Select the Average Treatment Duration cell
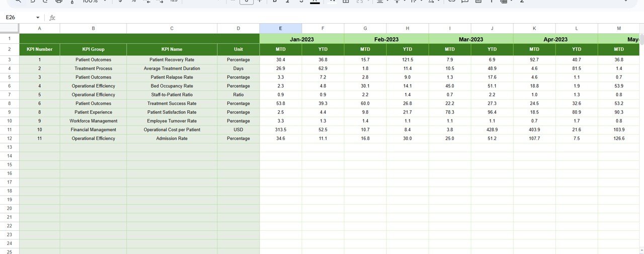The width and height of the screenshot is (644, 254). [x=172, y=69]
